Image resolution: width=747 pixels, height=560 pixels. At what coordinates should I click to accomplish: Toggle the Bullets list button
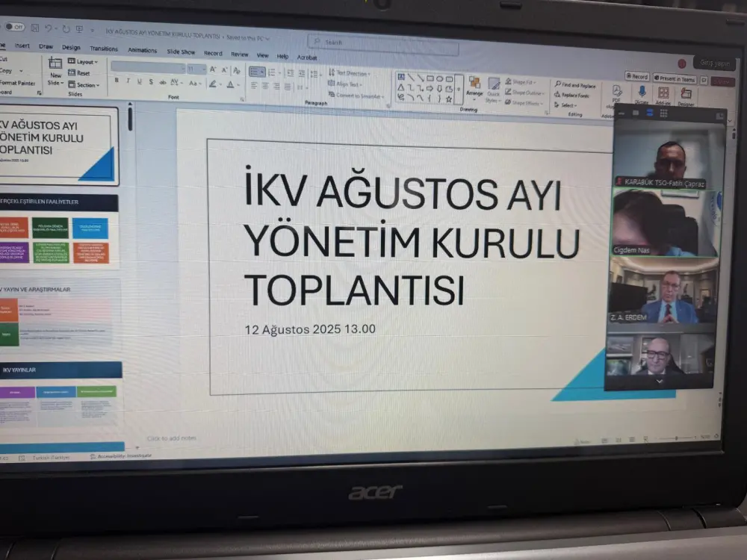coord(257,72)
